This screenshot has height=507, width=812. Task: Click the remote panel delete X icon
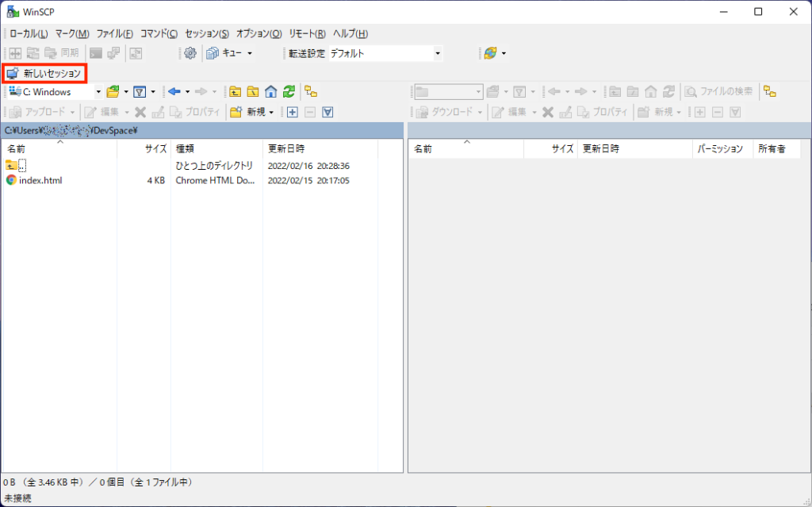click(x=548, y=112)
